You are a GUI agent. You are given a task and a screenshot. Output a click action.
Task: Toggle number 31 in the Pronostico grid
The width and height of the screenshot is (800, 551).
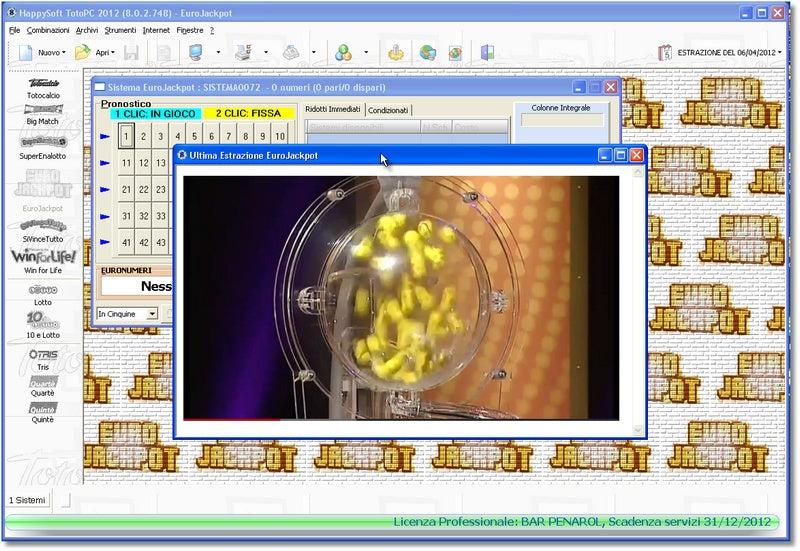click(126, 216)
